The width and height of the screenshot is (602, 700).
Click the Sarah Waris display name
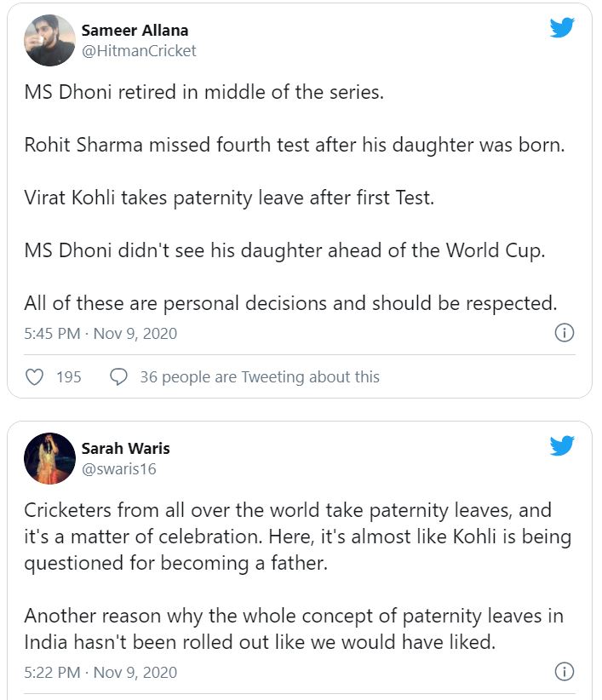[126, 448]
